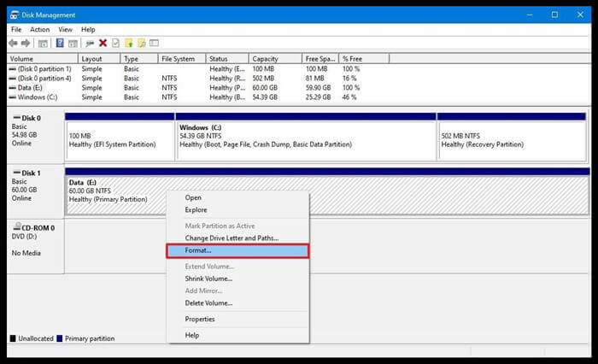Viewport: 598px width, 364px height.
Task: Click the red X Delete icon
Action: [103, 43]
